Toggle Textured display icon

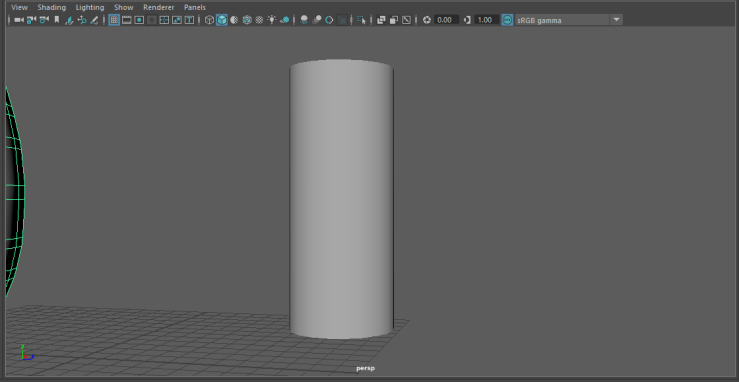coord(259,20)
